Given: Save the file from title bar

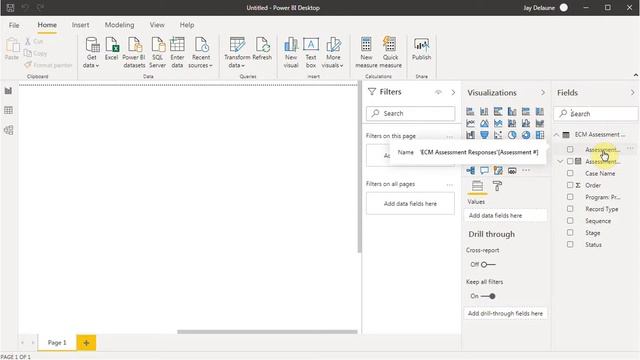Looking at the screenshot, I should 11,7.
